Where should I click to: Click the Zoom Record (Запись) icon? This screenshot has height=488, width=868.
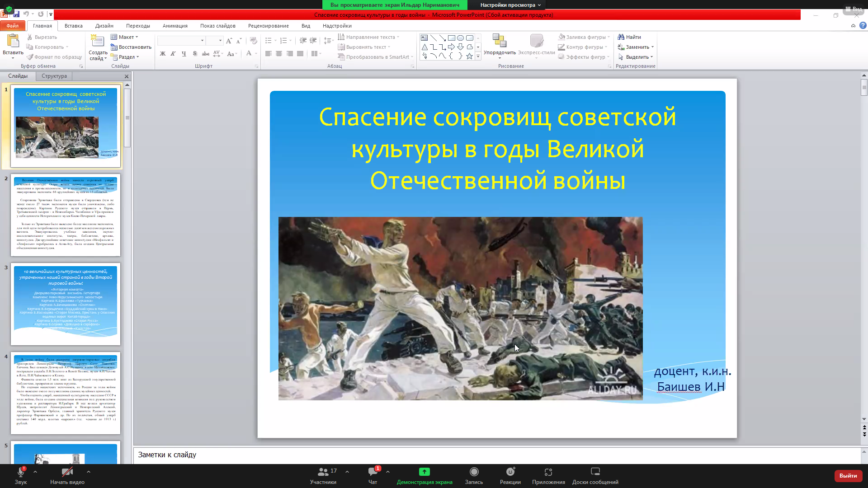[x=474, y=472]
